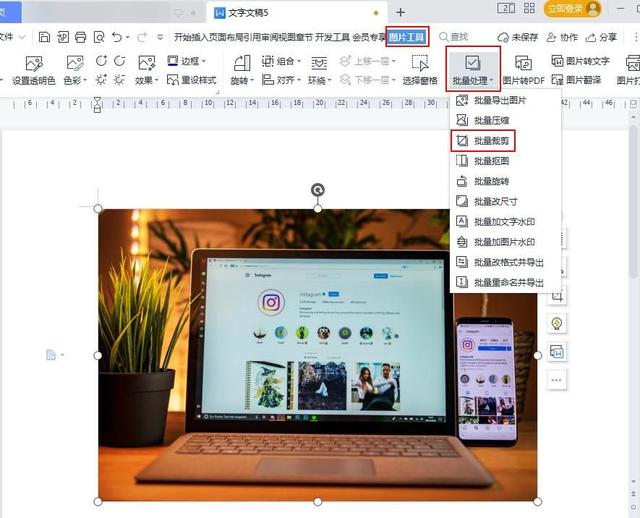Add a new document tab with plus
Screen dimensions: 640x518
coord(400,13)
